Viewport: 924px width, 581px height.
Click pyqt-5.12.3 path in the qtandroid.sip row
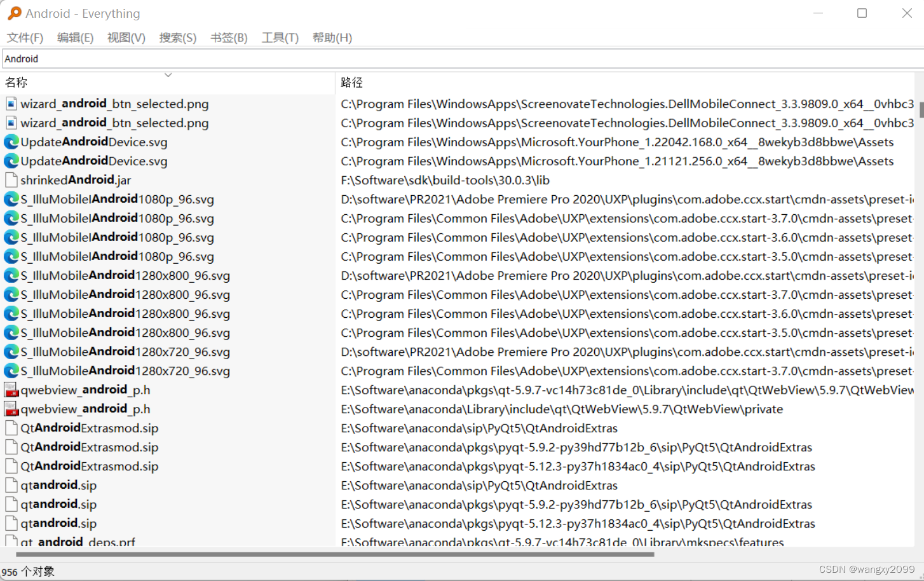click(x=578, y=523)
